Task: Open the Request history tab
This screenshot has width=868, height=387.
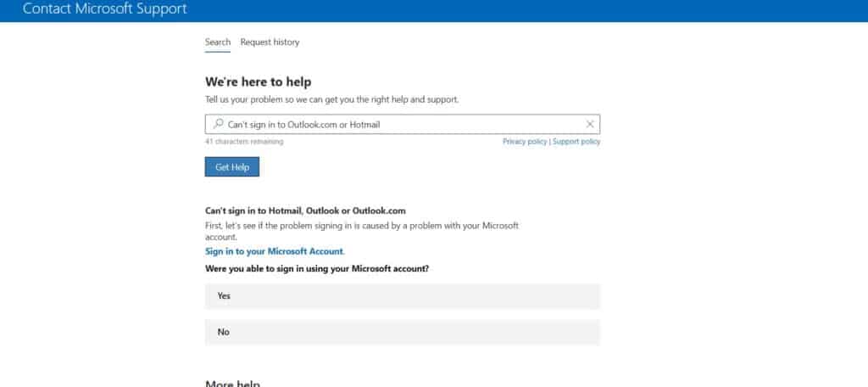Action: tap(270, 42)
